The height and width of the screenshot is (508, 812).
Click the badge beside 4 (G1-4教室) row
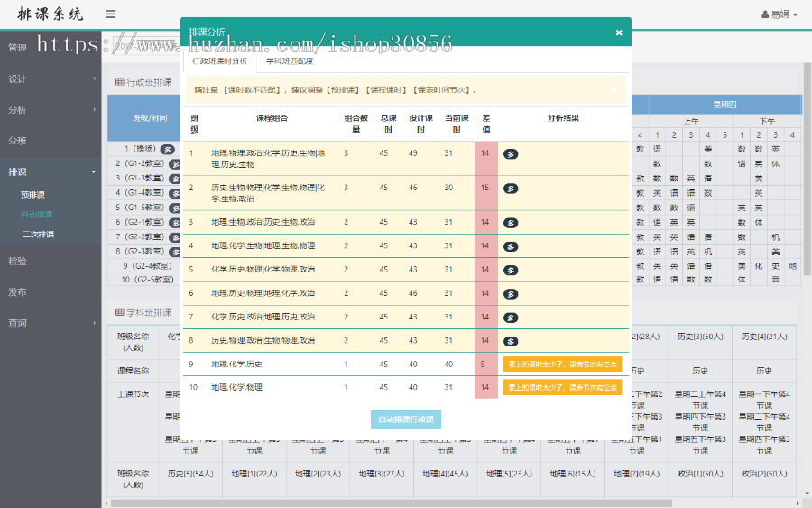tap(175, 193)
